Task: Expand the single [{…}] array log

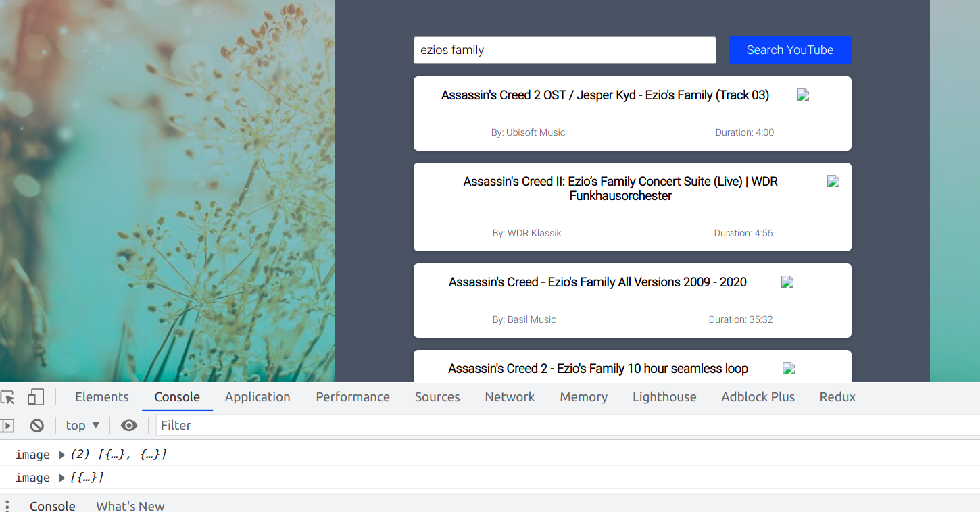Action: [62, 478]
